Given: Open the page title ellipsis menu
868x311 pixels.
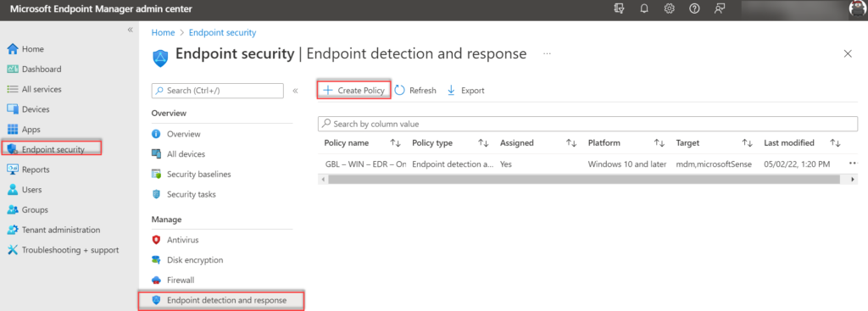Looking at the screenshot, I should 547,53.
